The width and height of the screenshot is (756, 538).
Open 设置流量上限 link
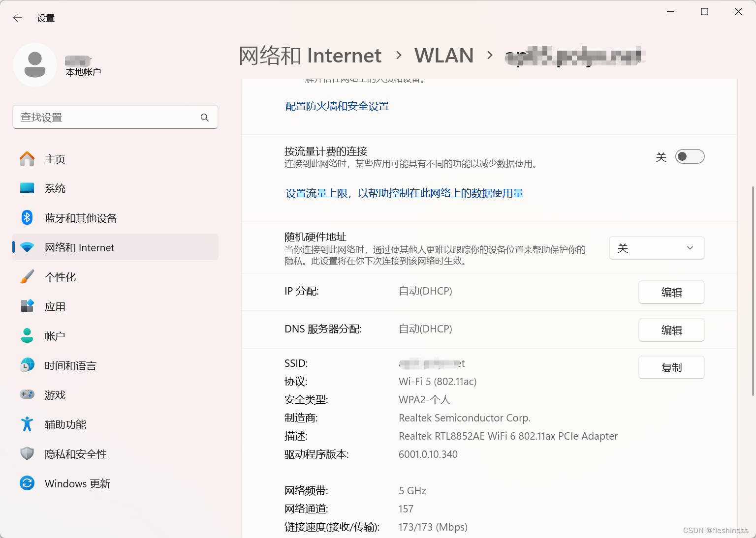(404, 193)
